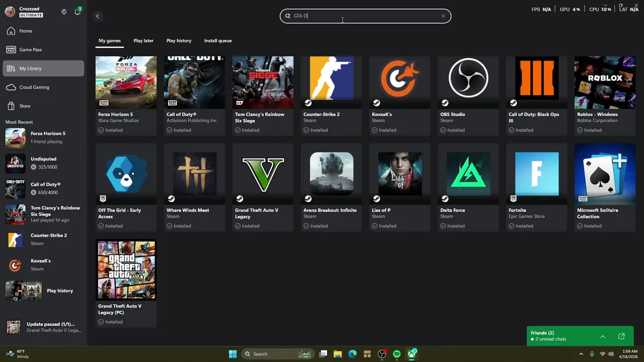Switch to My games tab

pyautogui.click(x=110, y=41)
